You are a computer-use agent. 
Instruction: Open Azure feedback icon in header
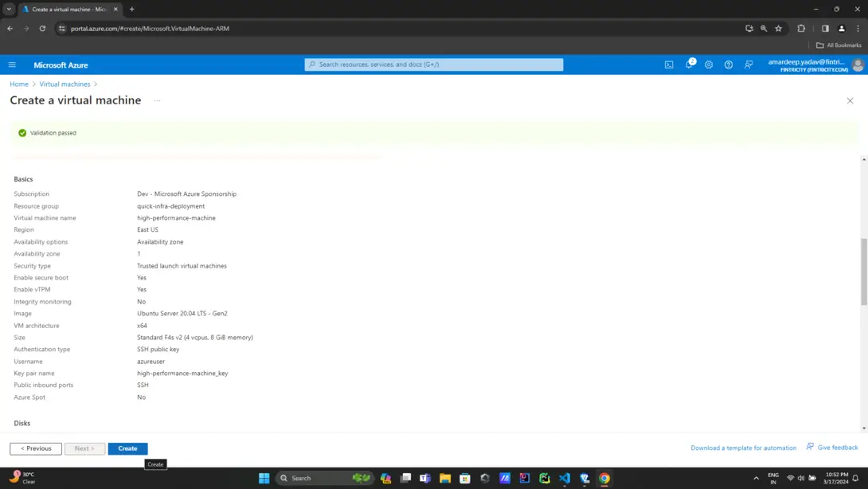tap(749, 65)
